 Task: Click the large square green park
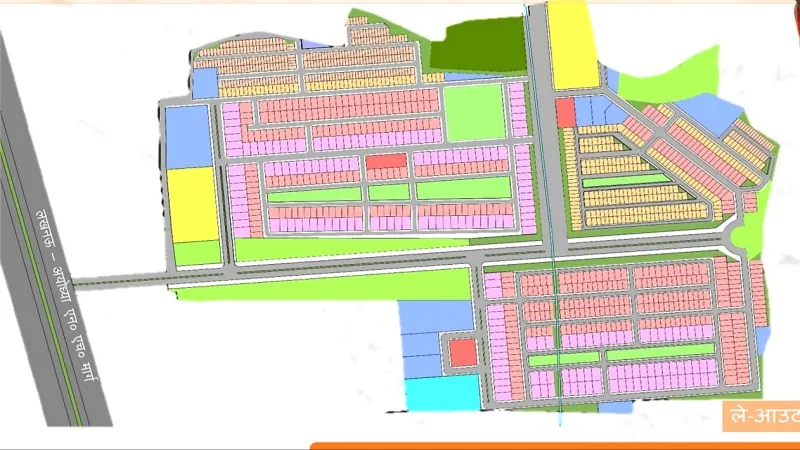(474, 111)
